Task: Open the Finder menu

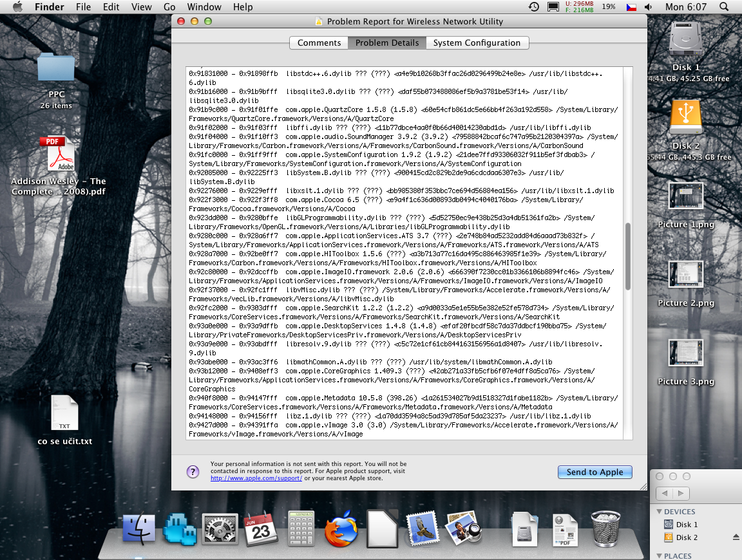Action: (49, 7)
